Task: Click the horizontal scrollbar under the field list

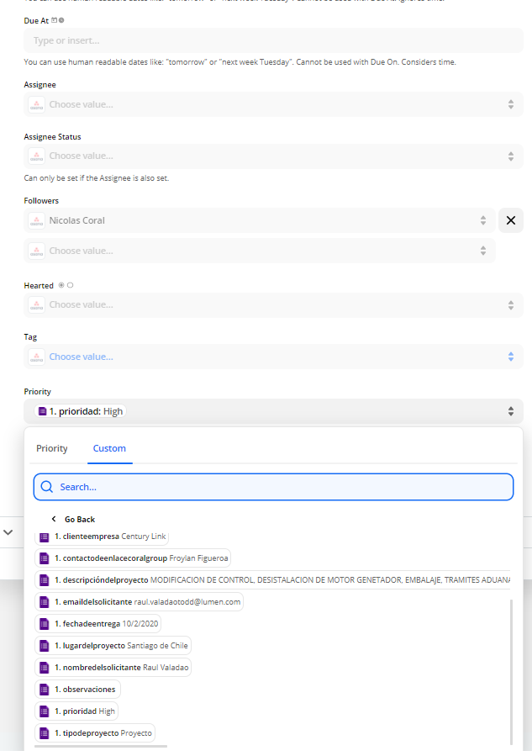Action: click(x=101, y=746)
